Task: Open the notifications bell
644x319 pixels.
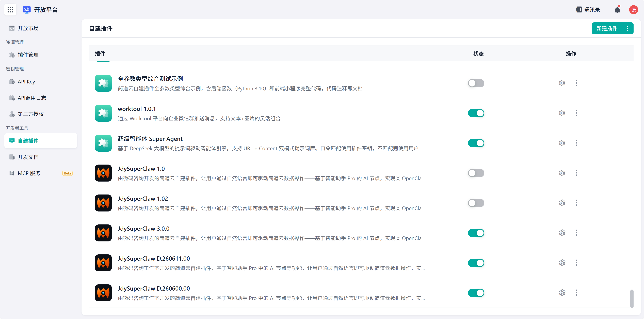Action: tap(617, 10)
